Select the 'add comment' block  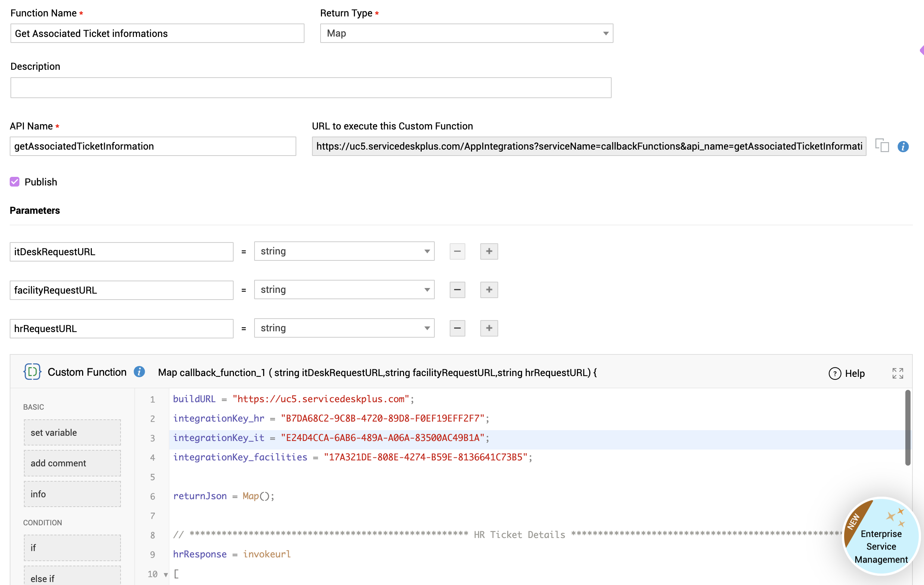(72, 463)
